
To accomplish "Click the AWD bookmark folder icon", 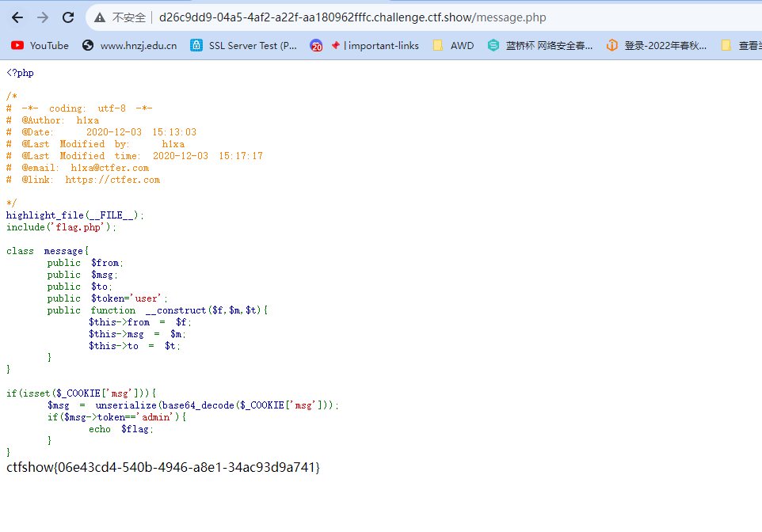I will 438,45.
